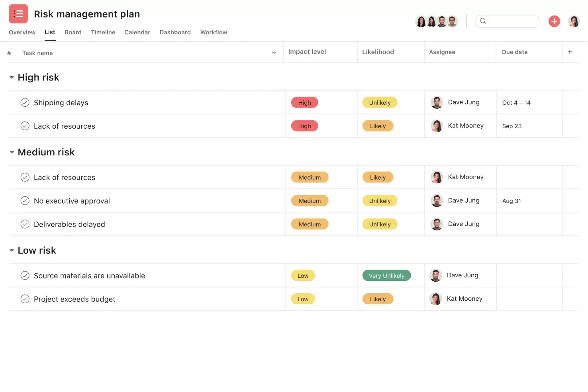Open the No executive approval task
The width and height of the screenshot is (588, 392).
[72, 201]
